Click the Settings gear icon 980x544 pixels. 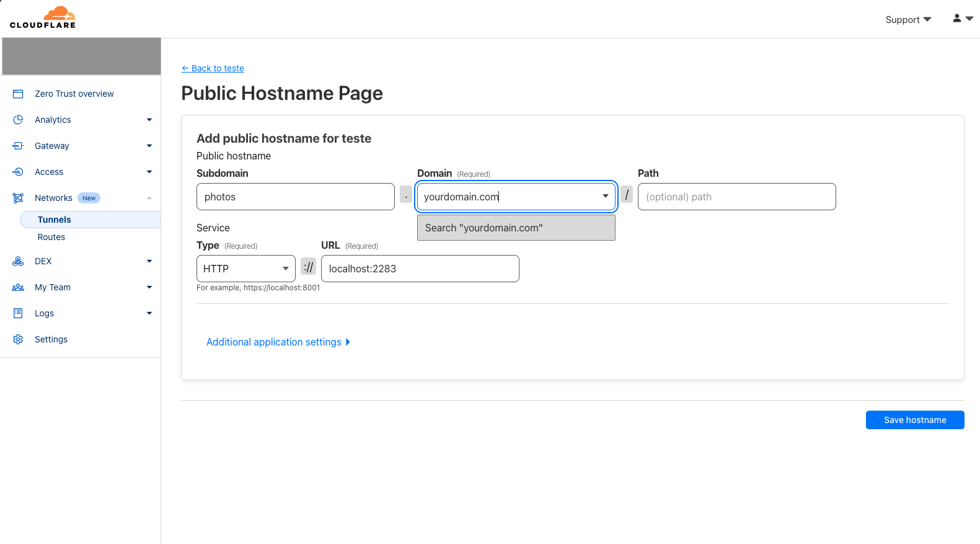tap(18, 339)
